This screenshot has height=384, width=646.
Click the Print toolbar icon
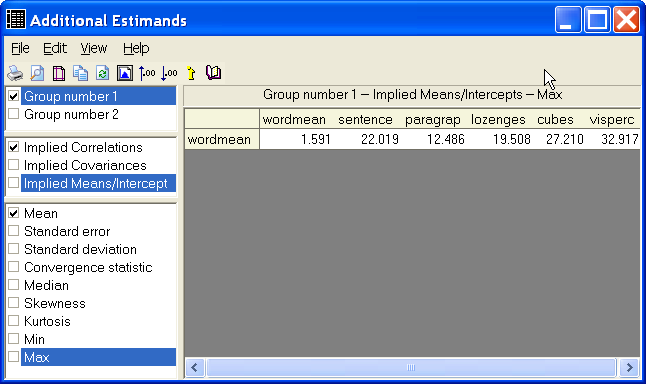15,73
